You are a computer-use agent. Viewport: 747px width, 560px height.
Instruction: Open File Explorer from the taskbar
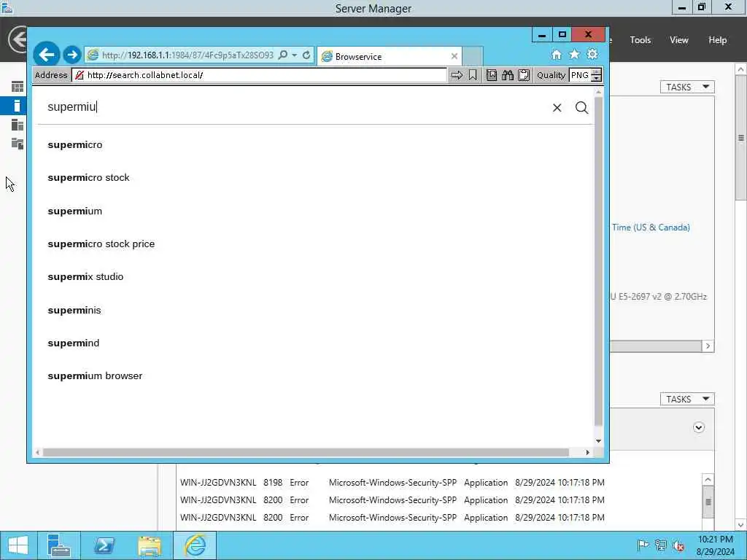coord(150,545)
